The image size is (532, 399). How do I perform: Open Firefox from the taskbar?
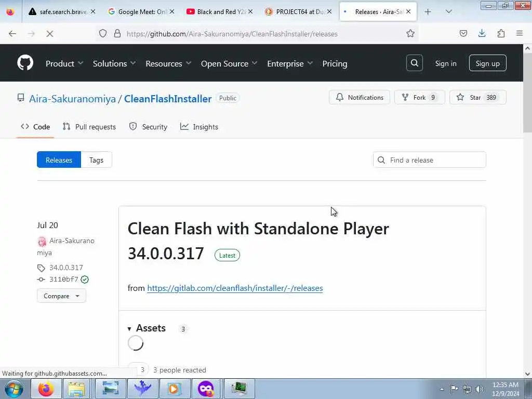point(46,389)
